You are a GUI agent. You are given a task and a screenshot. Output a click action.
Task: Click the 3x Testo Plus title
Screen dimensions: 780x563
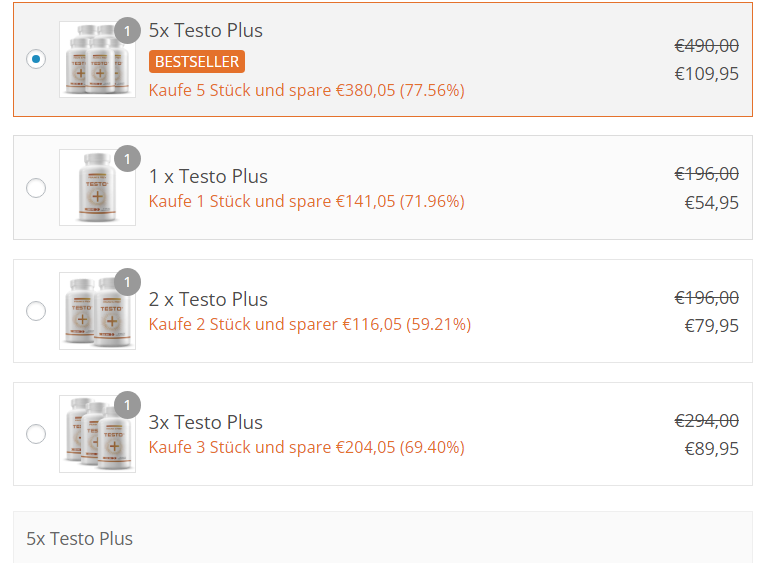(205, 422)
